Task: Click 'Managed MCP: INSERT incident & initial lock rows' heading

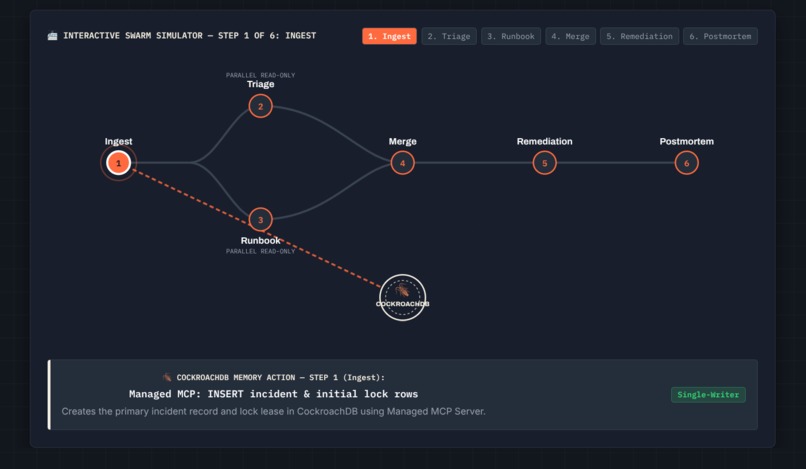Action: click(x=273, y=394)
